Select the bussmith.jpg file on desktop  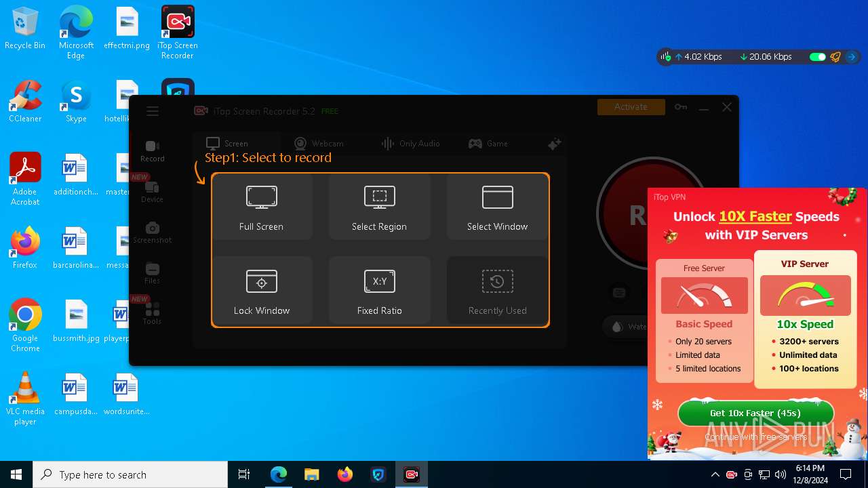76,321
